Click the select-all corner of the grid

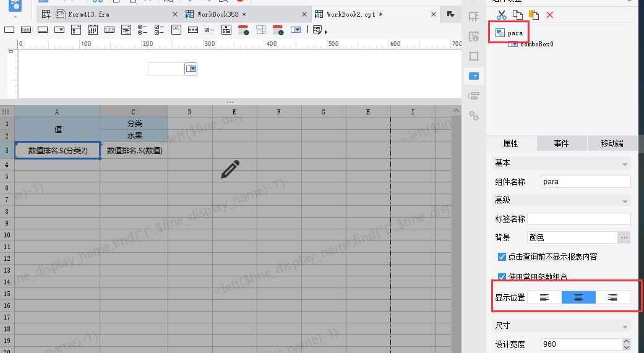pos(6,112)
